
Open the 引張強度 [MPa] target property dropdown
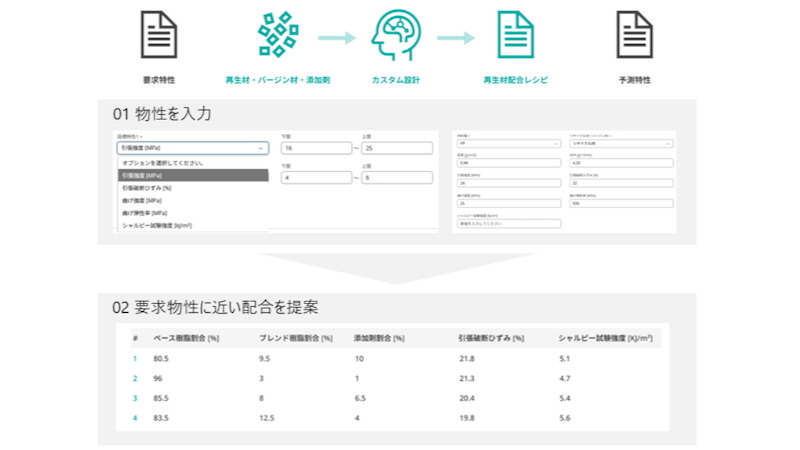pyautogui.click(x=192, y=148)
